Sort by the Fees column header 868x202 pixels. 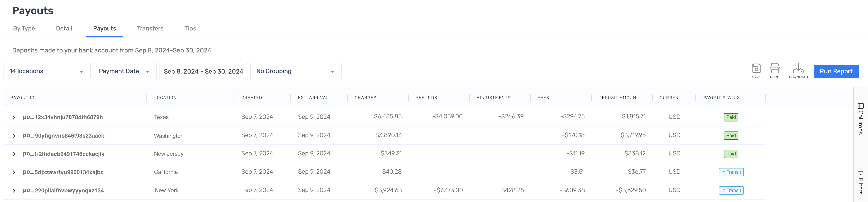543,98
